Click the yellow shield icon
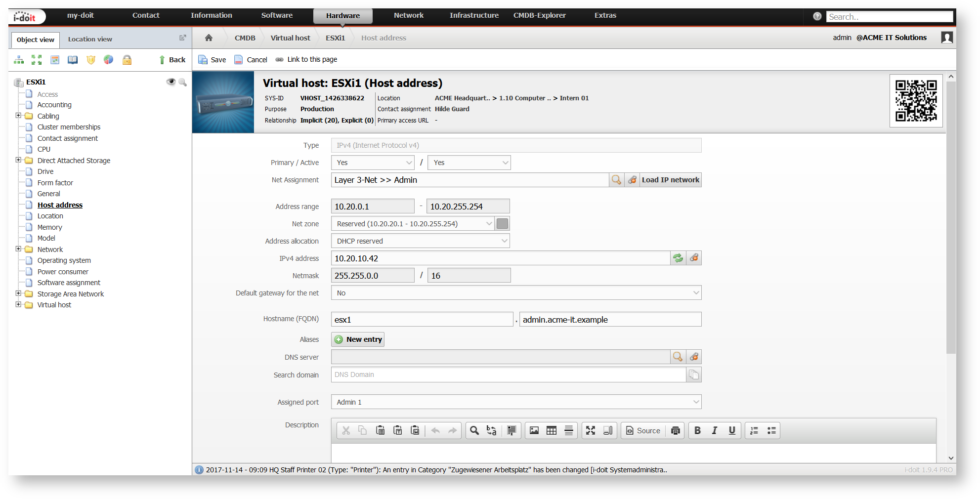The width and height of the screenshot is (980, 499). coord(91,60)
